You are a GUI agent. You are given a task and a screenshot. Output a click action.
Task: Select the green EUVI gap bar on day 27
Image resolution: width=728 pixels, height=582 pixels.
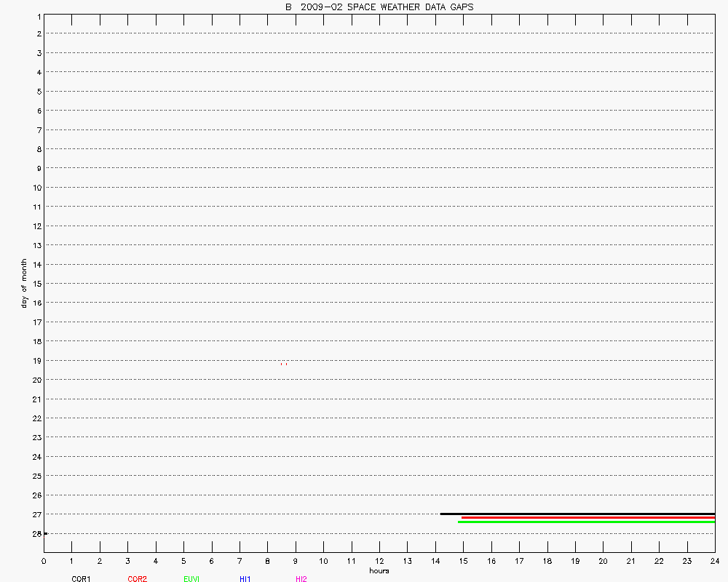[586, 522]
